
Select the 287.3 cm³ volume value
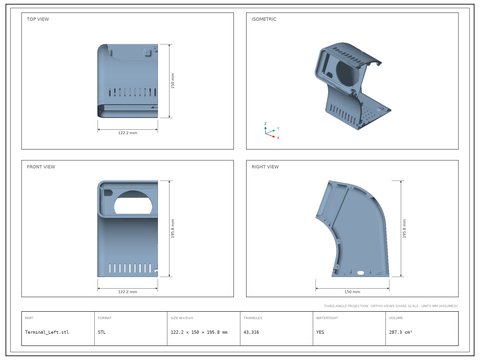click(400, 332)
